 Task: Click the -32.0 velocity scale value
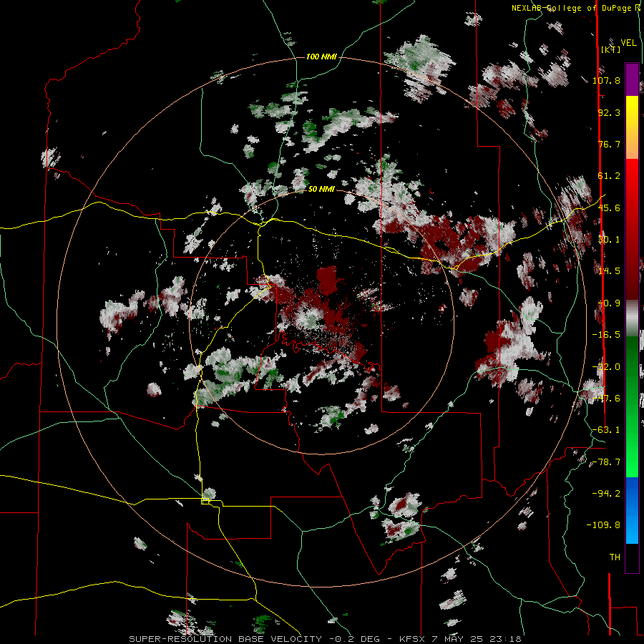coord(606,367)
